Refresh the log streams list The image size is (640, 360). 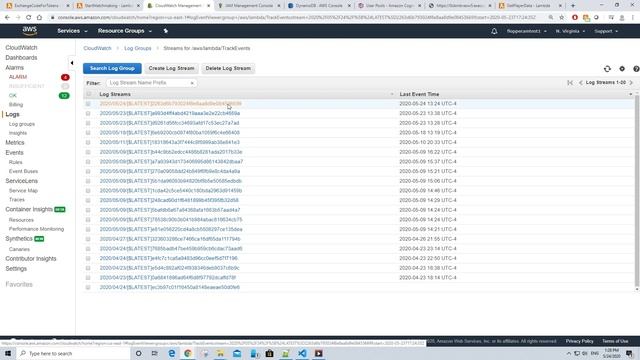coord(607,69)
